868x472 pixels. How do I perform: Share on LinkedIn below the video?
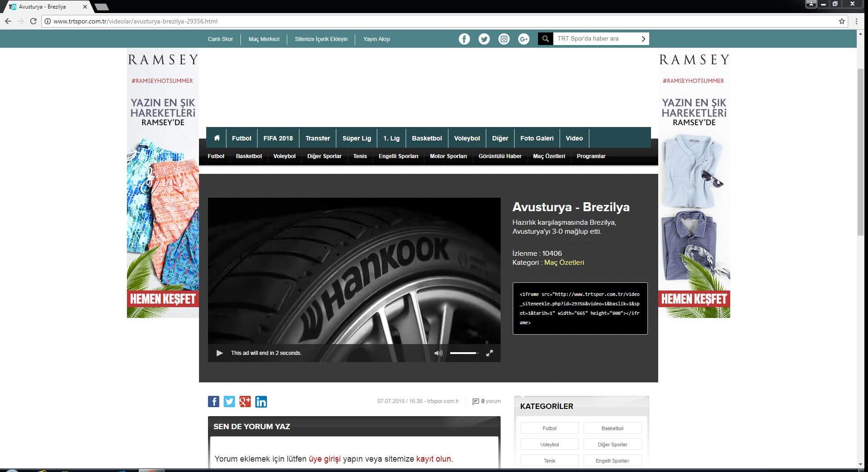tap(261, 402)
